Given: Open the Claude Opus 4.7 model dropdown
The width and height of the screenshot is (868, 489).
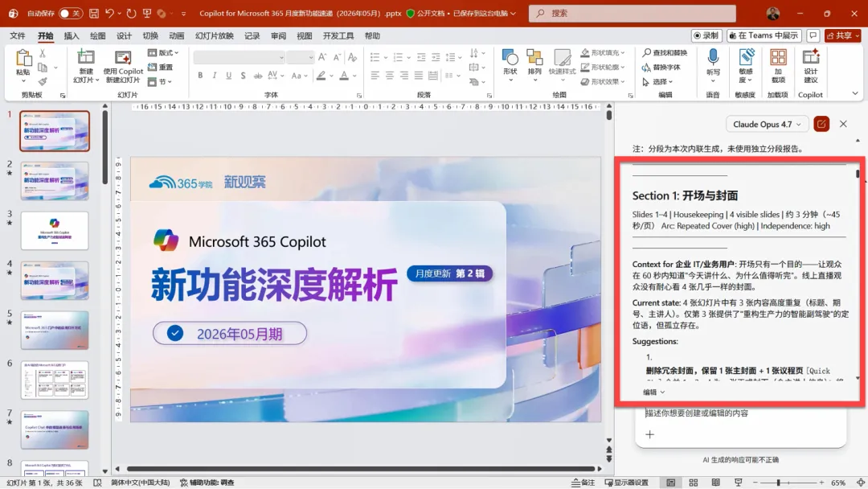Looking at the screenshot, I should (767, 124).
